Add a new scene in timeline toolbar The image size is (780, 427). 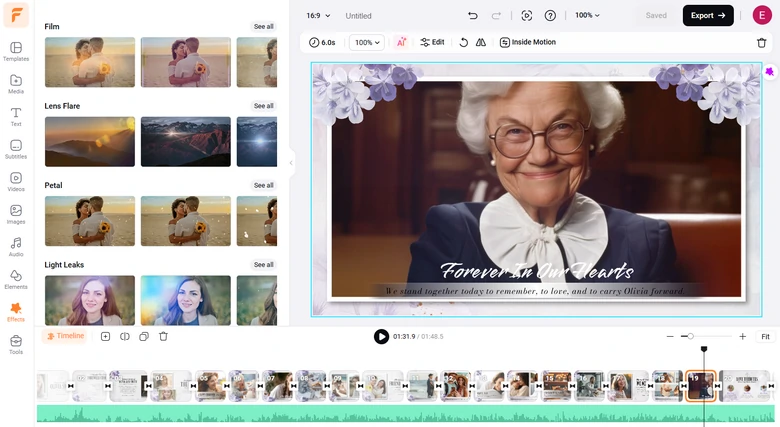[x=105, y=337]
